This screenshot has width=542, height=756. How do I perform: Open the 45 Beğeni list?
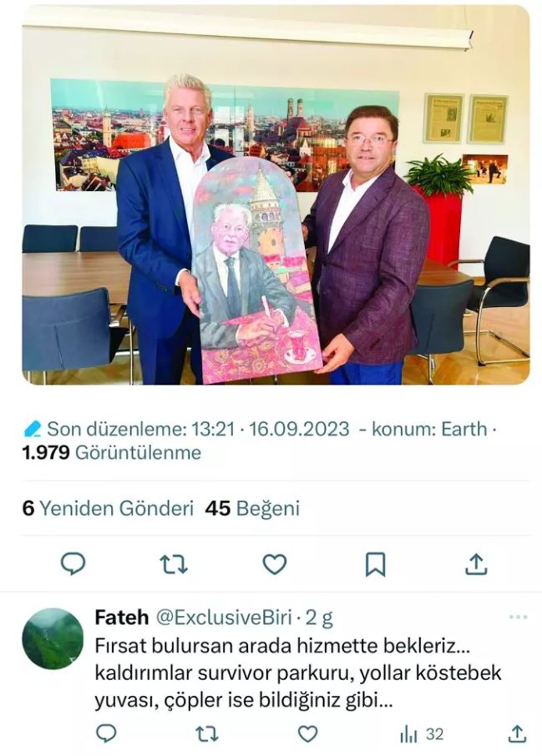pyautogui.click(x=252, y=508)
